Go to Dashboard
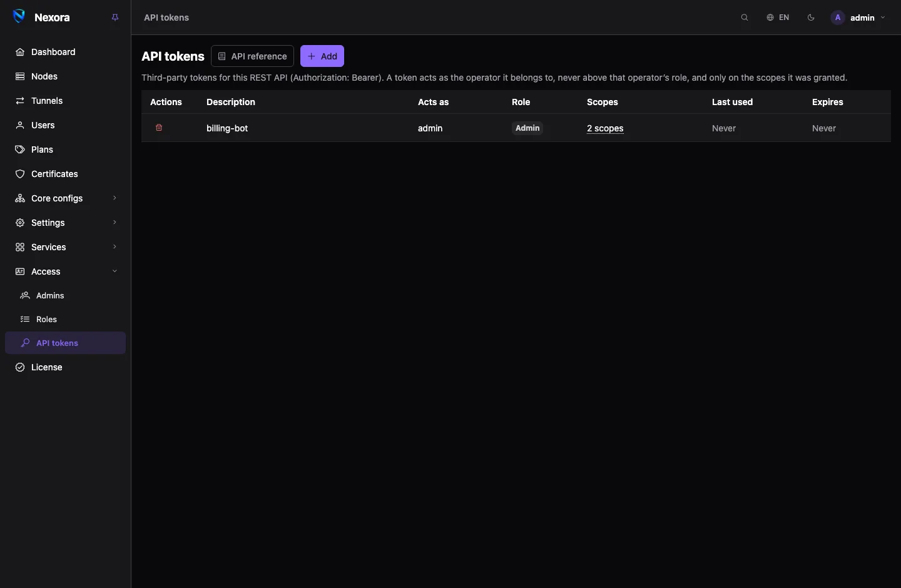The height and width of the screenshot is (588, 901). click(65, 52)
